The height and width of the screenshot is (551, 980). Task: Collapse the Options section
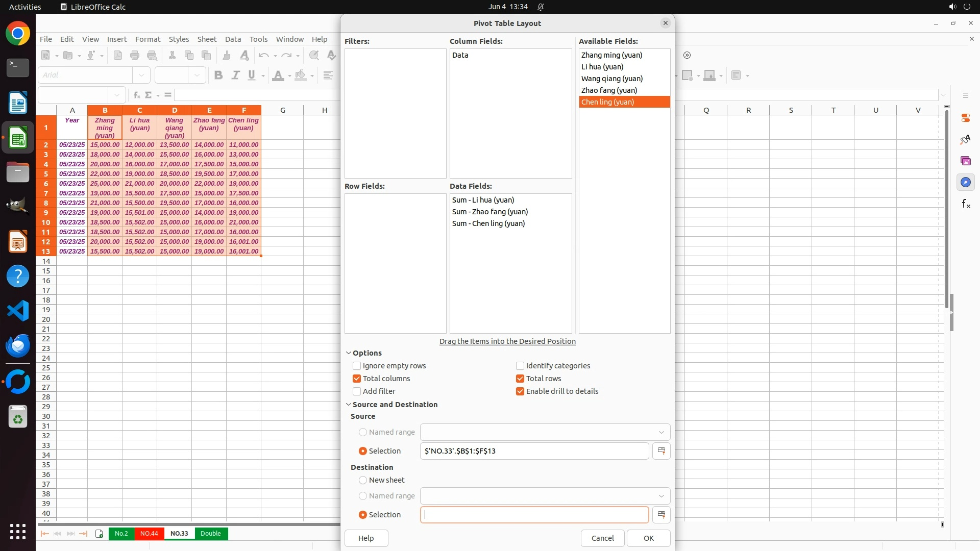[349, 353]
